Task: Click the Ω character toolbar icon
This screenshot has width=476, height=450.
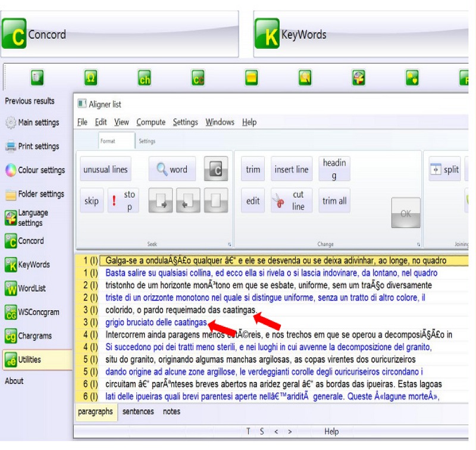Action: 90,77
